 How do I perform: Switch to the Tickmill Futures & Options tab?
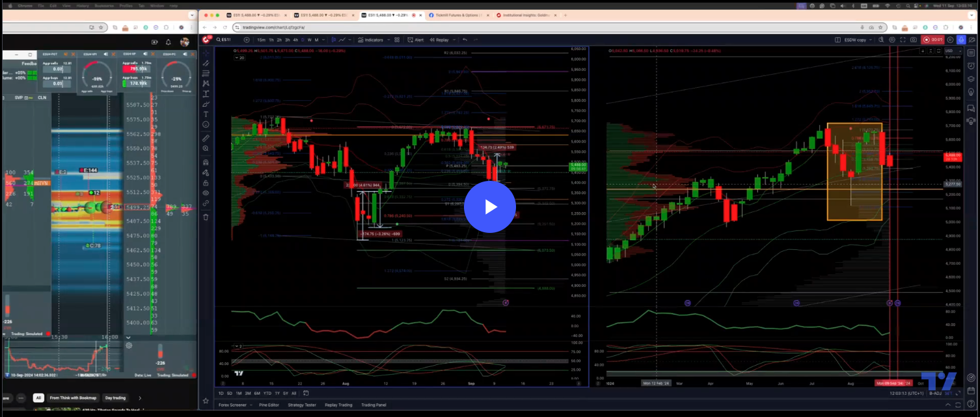pos(457,15)
